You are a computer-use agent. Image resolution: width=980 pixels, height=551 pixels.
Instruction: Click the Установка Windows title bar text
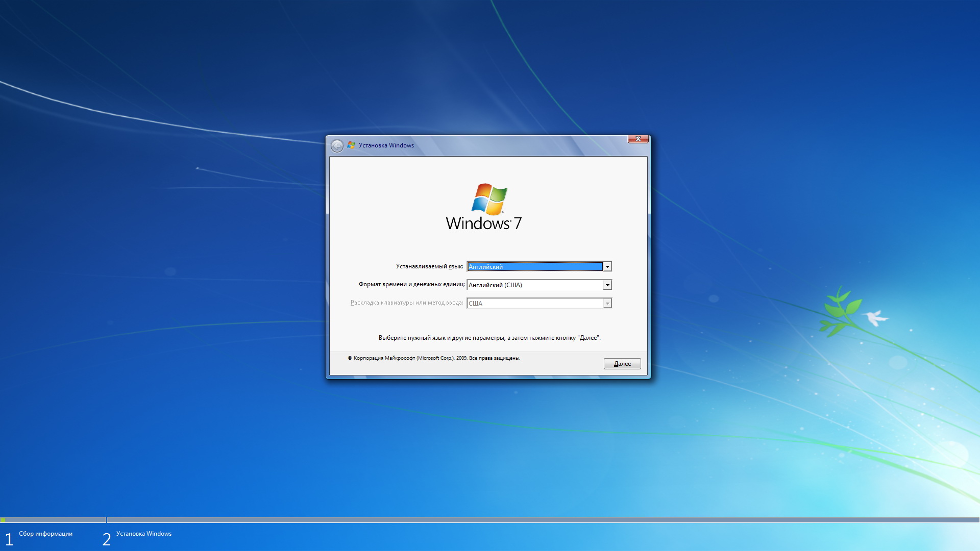click(386, 145)
